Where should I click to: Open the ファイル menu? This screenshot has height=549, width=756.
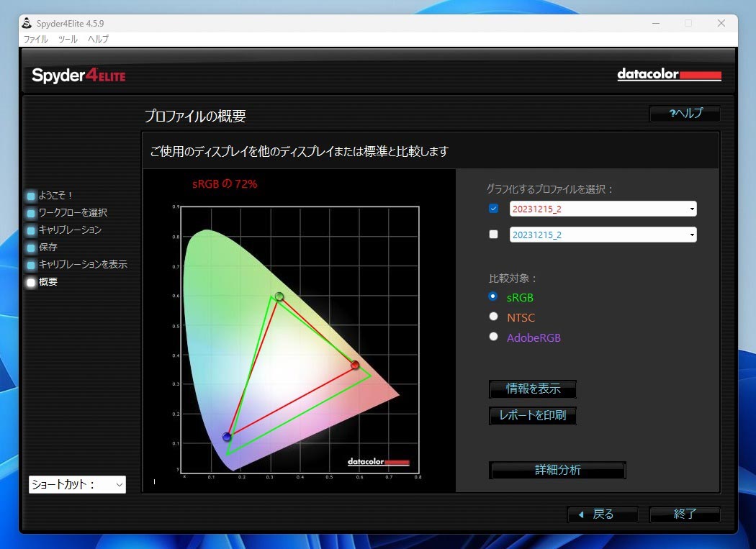(x=36, y=39)
